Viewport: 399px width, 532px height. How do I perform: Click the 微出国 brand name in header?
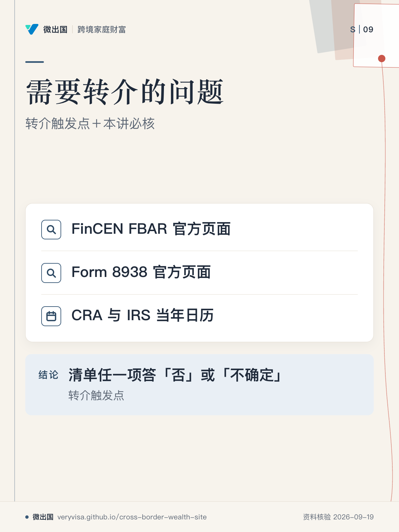pos(56,30)
